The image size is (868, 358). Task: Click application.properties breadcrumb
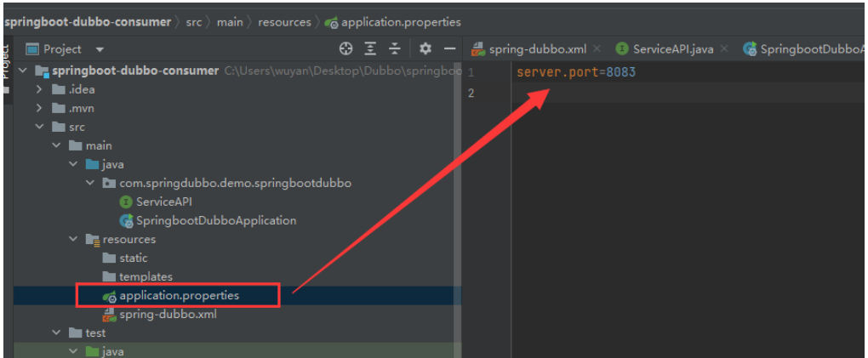(x=393, y=23)
